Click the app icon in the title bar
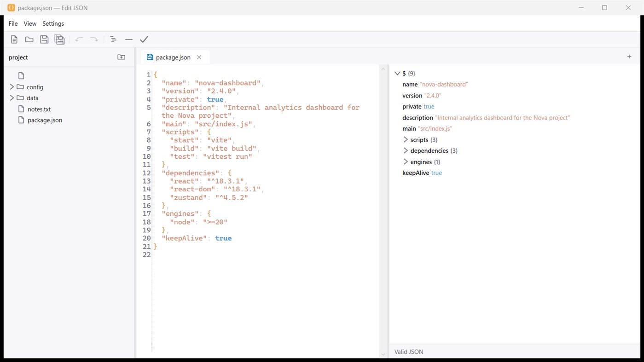The width and height of the screenshot is (644, 362). coord(11,8)
